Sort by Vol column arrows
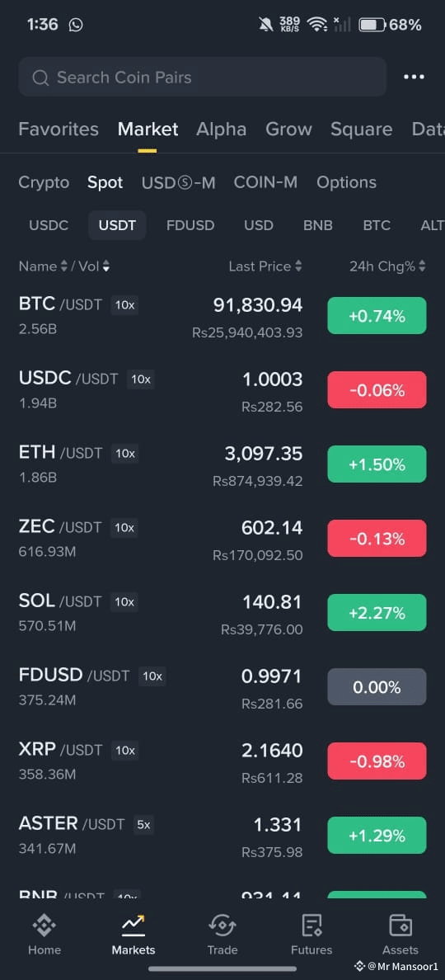 [x=106, y=266]
